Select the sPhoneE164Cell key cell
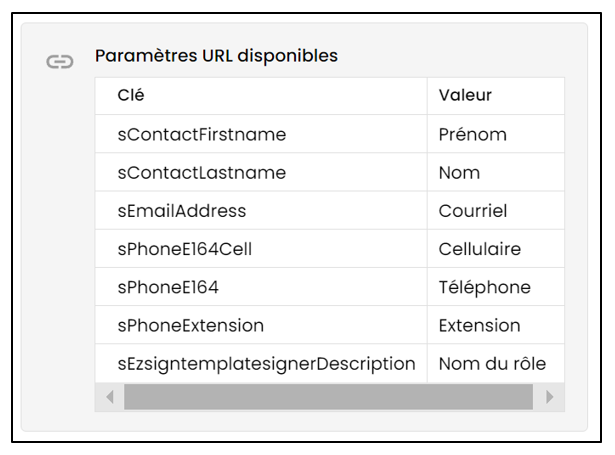 click(x=261, y=249)
